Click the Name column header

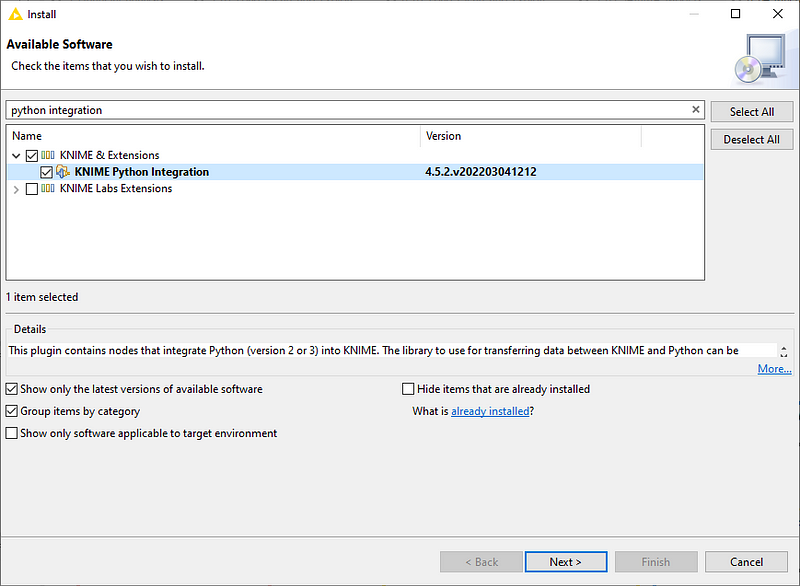point(213,136)
